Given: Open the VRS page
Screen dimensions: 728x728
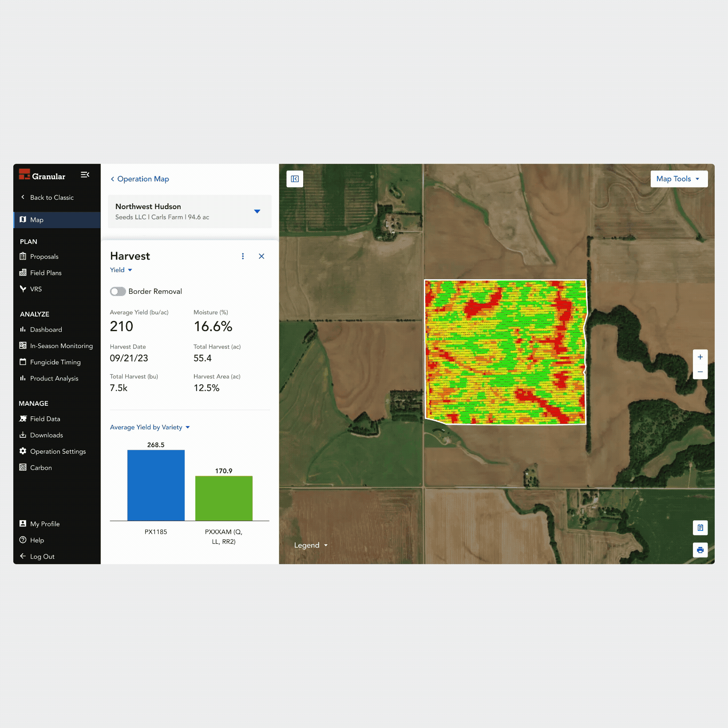Looking at the screenshot, I should [x=36, y=289].
